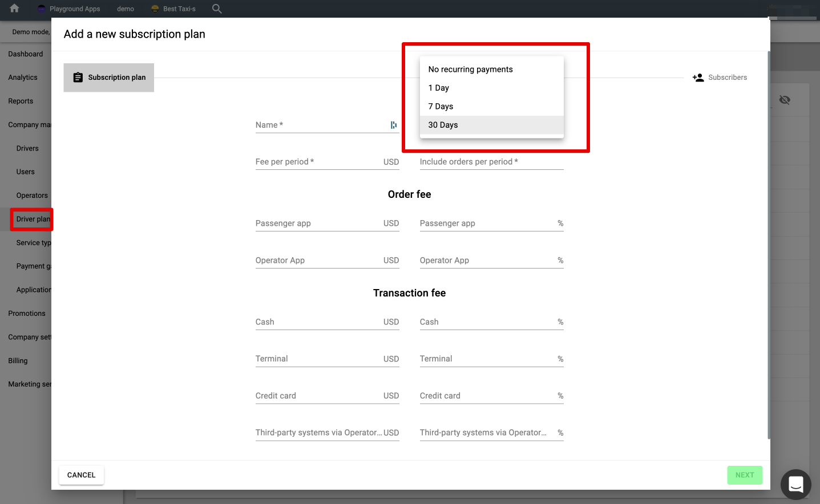Viewport: 820px width, 504px height.
Task: Select the 30 Days option
Action: coord(491,125)
